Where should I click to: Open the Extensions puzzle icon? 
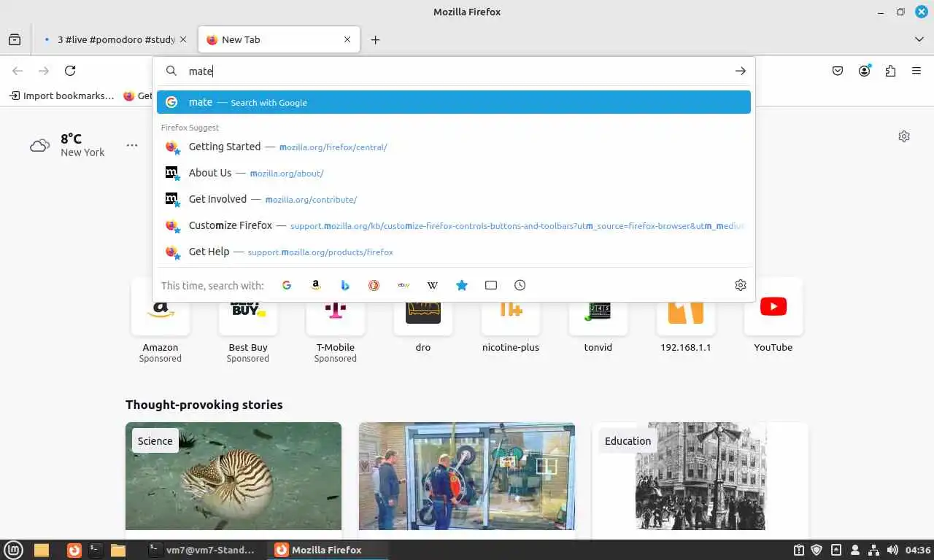(890, 71)
